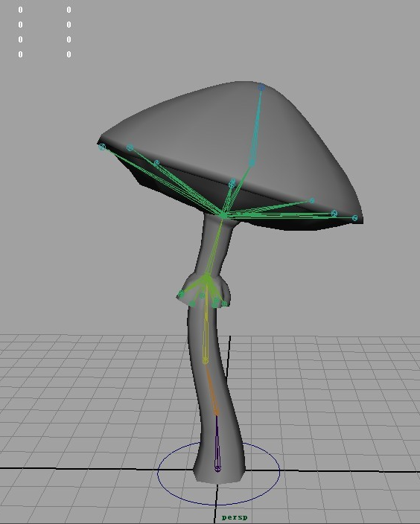Select the root joint at the stem base
Viewport: 420px width, 524px height.
click(x=217, y=469)
